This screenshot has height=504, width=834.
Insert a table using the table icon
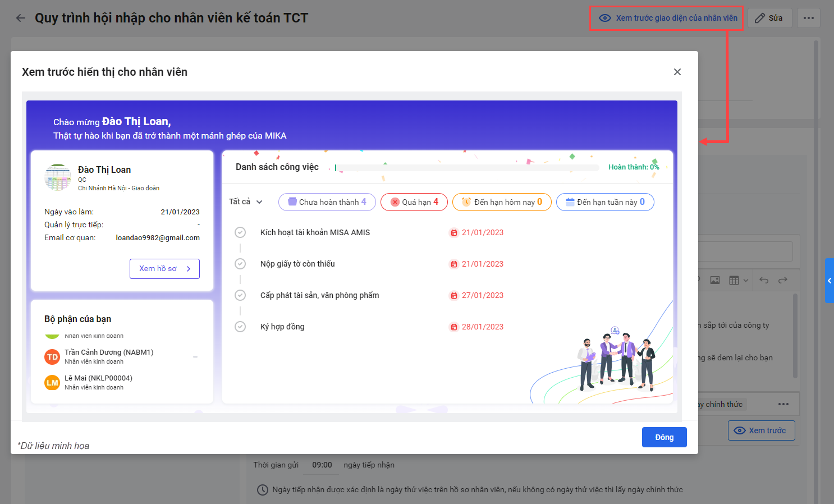[735, 280]
